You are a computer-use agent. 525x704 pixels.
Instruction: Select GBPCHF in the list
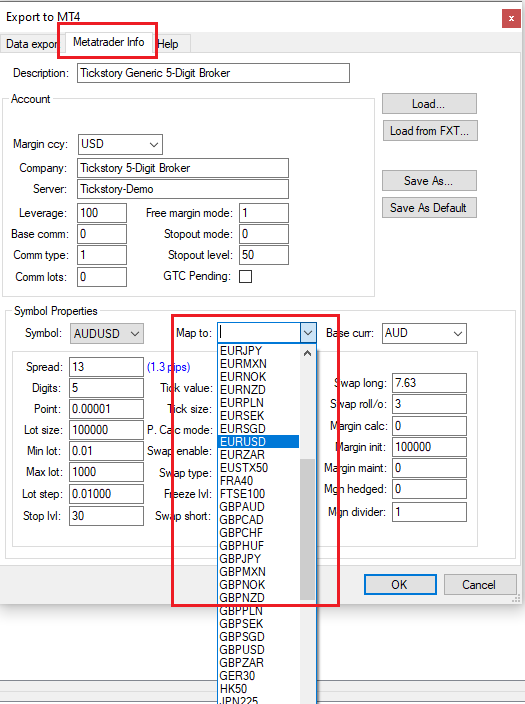click(259, 533)
